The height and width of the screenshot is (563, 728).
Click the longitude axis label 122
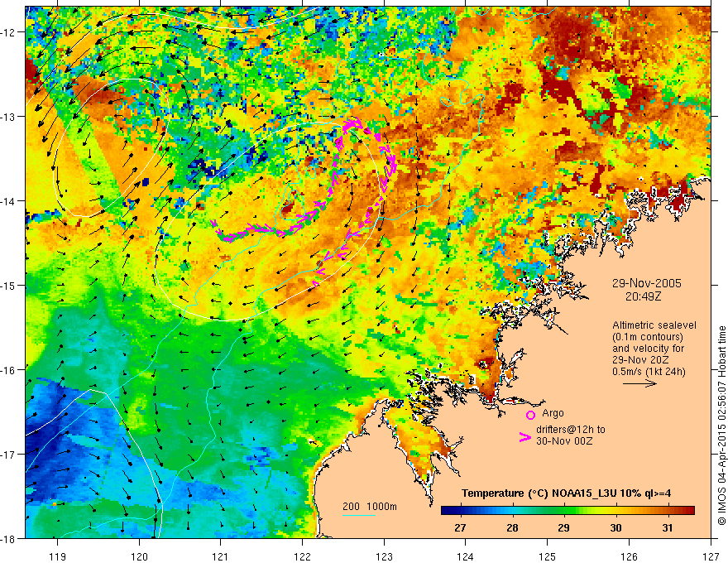point(302,556)
